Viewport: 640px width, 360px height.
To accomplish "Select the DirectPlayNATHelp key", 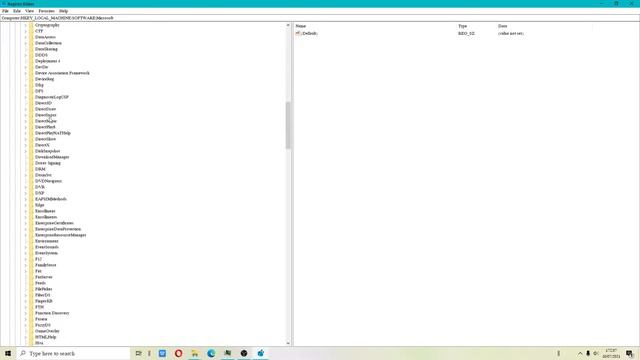I will pos(53,133).
